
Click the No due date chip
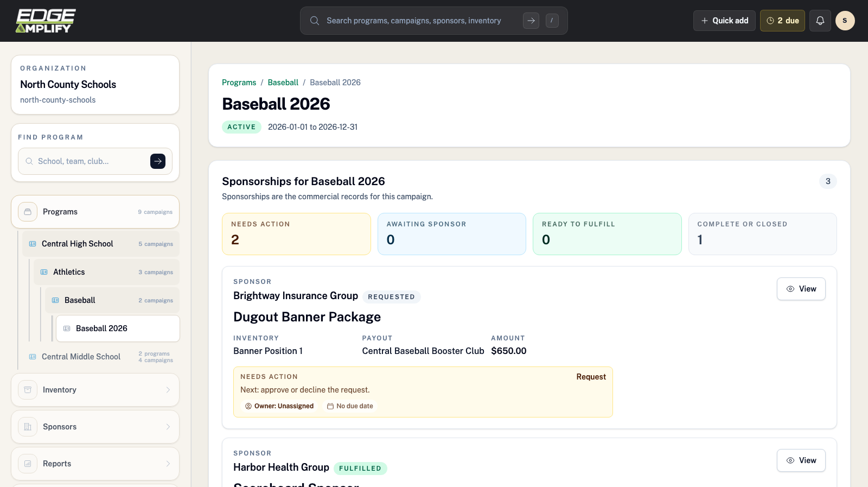point(350,406)
